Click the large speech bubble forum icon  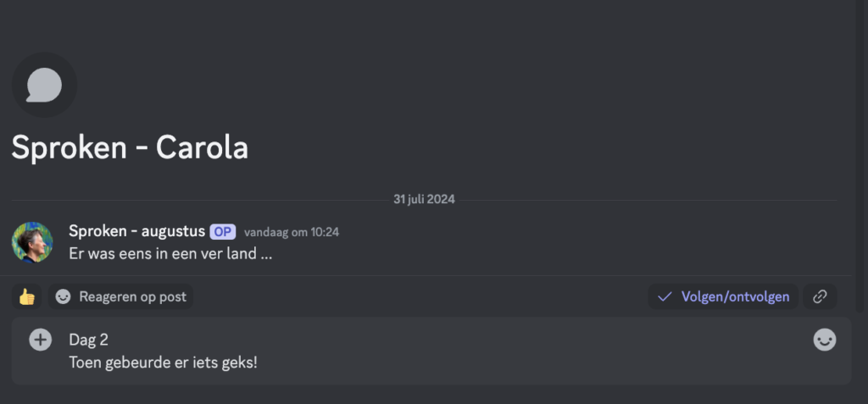[44, 85]
